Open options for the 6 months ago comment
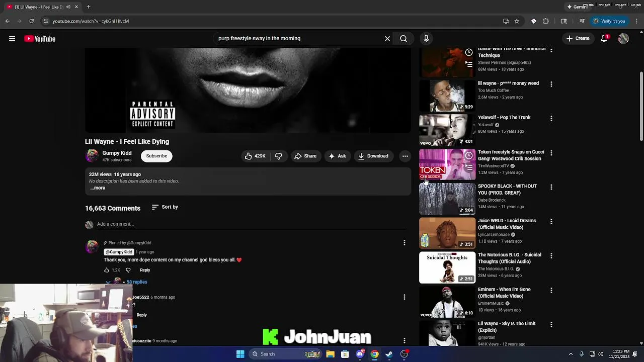Image resolution: width=644 pixels, height=362 pixels. [x=404, y=297]
